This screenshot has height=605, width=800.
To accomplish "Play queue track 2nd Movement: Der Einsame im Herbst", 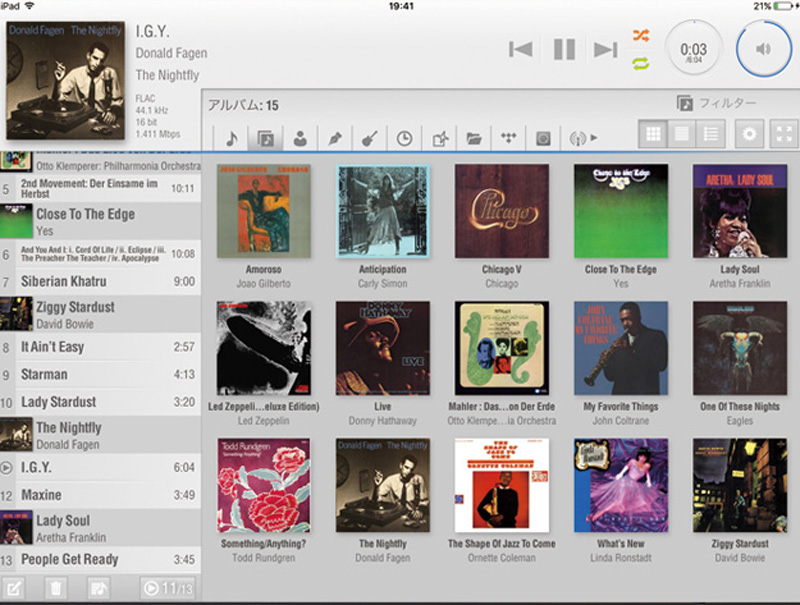I will click(x=101, y=188).
